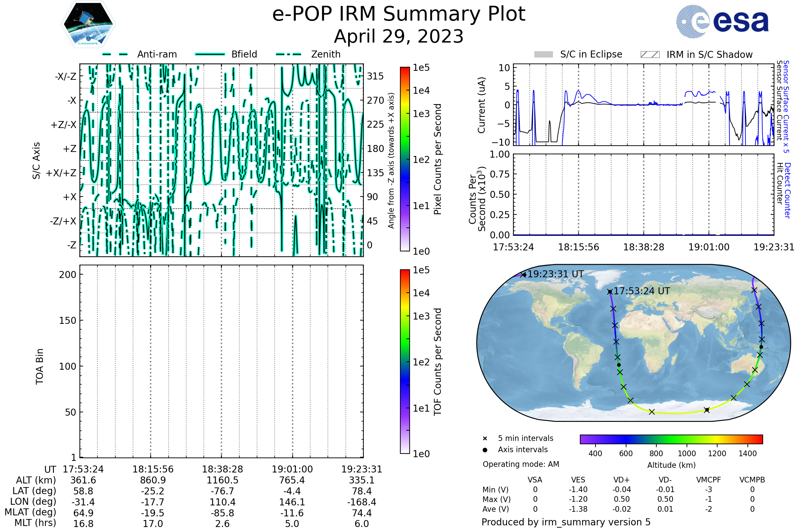This screenshot has height=532, width=798.
Task: Click the 19:23:31 UT end label on map
Action: (555, 274)
